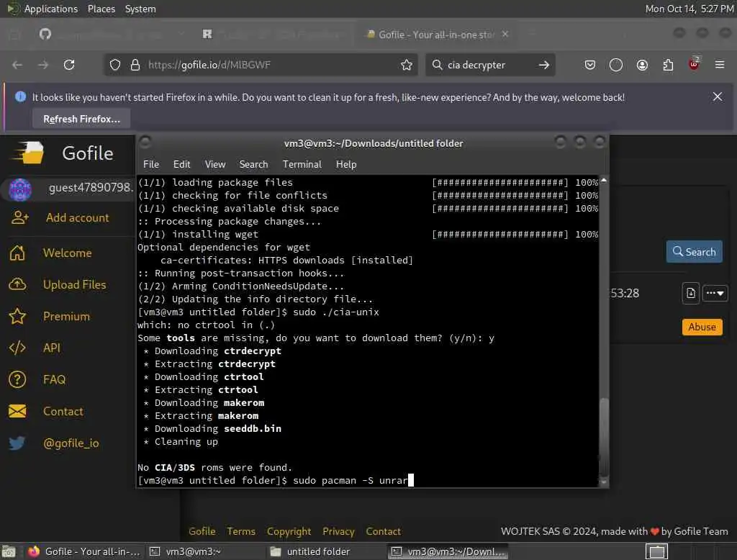Click the orange Abuse button
Image resolution: width=737 pixels, height=560 pixels.
[x=702, y=327]
